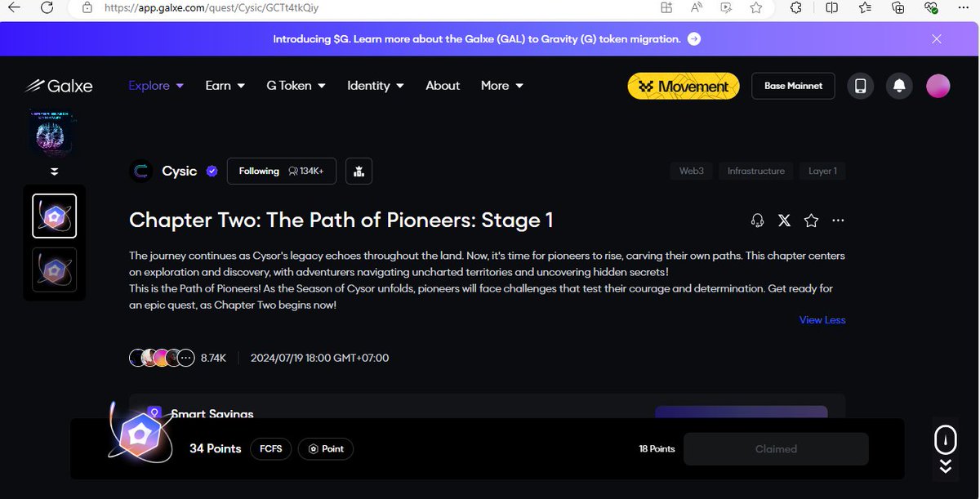Open the About page
The width and height of the screenshot is (980, 499).
click(443, 86)
